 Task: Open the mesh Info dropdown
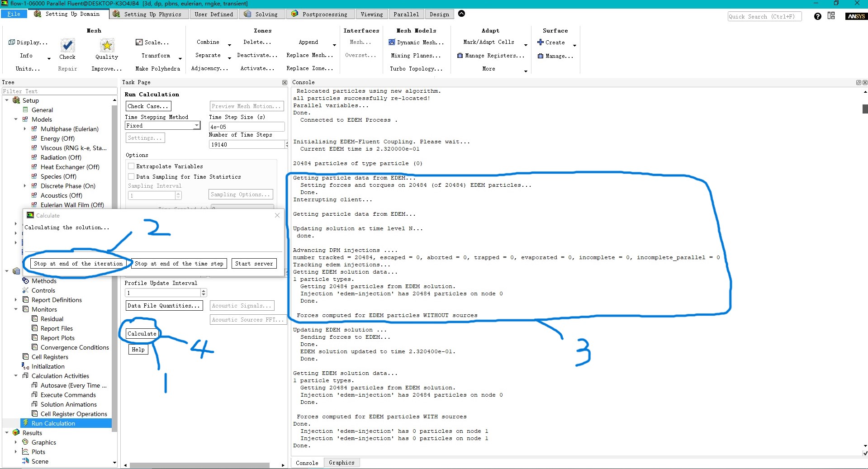[49, 59]
